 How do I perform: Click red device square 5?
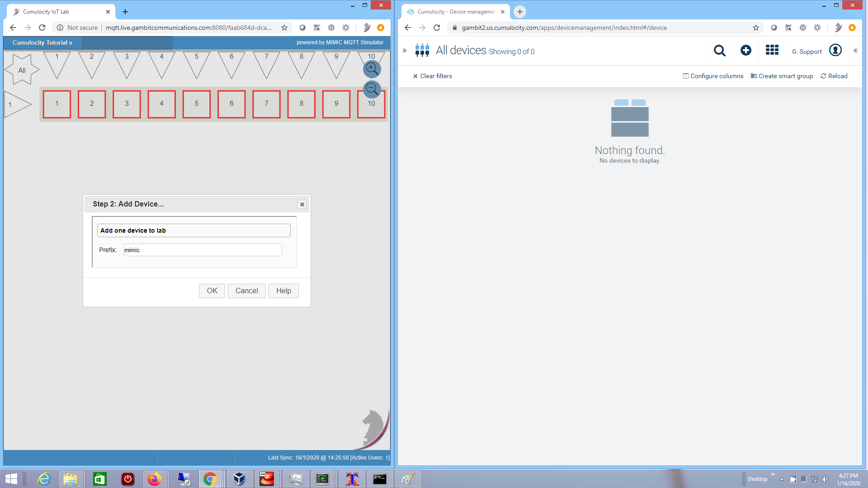[197, 104]
